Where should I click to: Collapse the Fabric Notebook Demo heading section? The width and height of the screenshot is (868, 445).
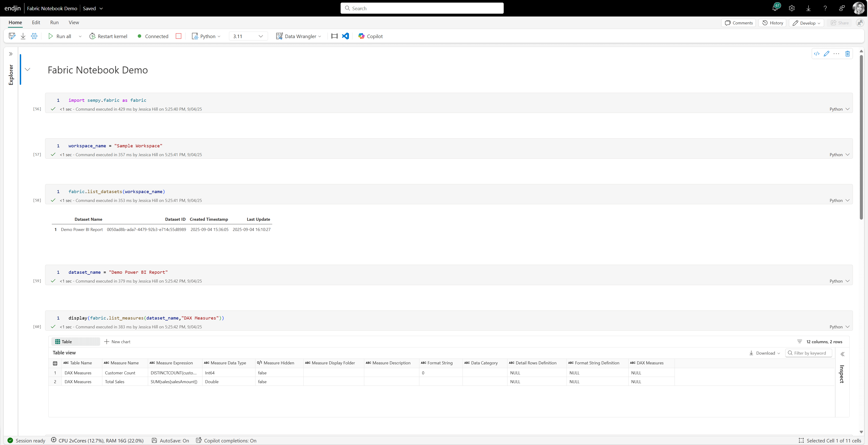pyautogui.click(x=28, y=69)
